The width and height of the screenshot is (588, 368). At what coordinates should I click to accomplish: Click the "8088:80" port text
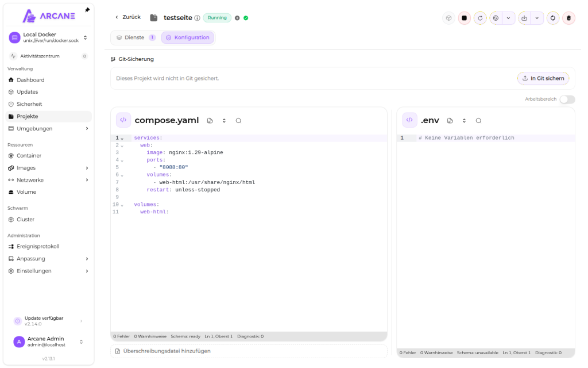(173, 167)
